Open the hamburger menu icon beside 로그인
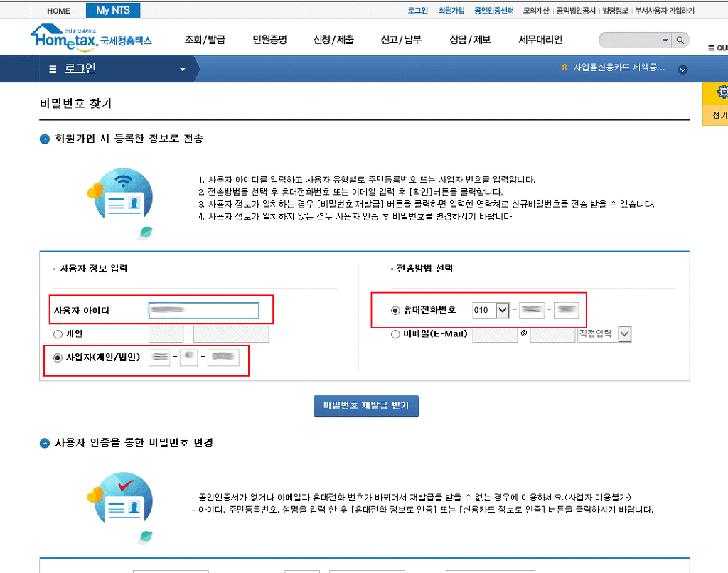The width and height of the screenshot is (728, 573). pyautogui.click(x=53, y=69)
